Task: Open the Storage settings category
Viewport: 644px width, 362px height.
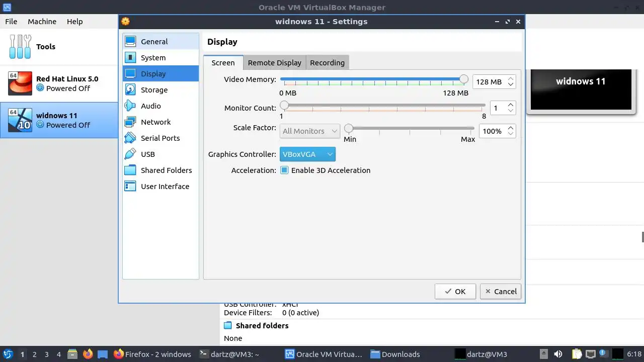Action: [x=160, y=90]
